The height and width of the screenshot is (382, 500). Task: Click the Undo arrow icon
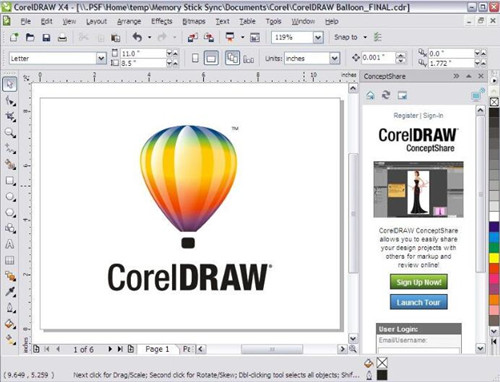[x=137, y=37]
